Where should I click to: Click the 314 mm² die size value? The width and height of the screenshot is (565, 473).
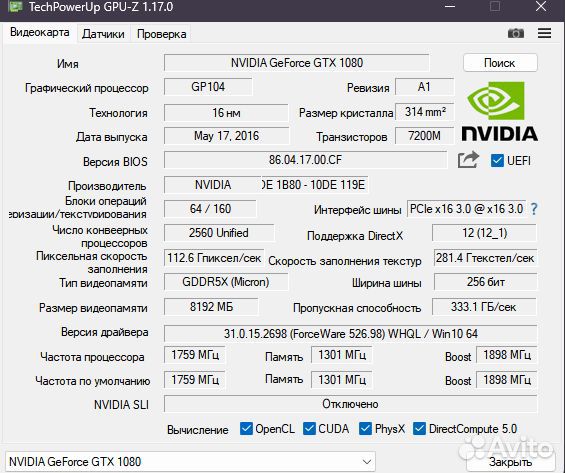tap(424, 112)
